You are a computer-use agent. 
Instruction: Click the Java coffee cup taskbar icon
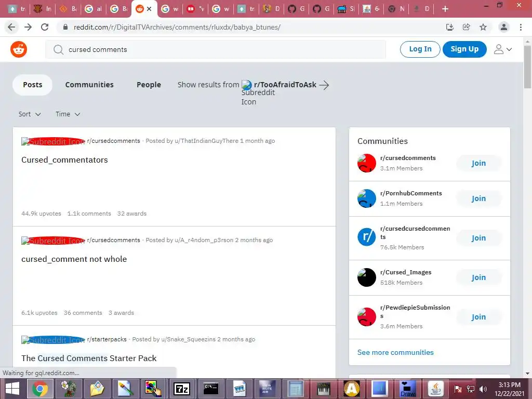coord(436,389)
